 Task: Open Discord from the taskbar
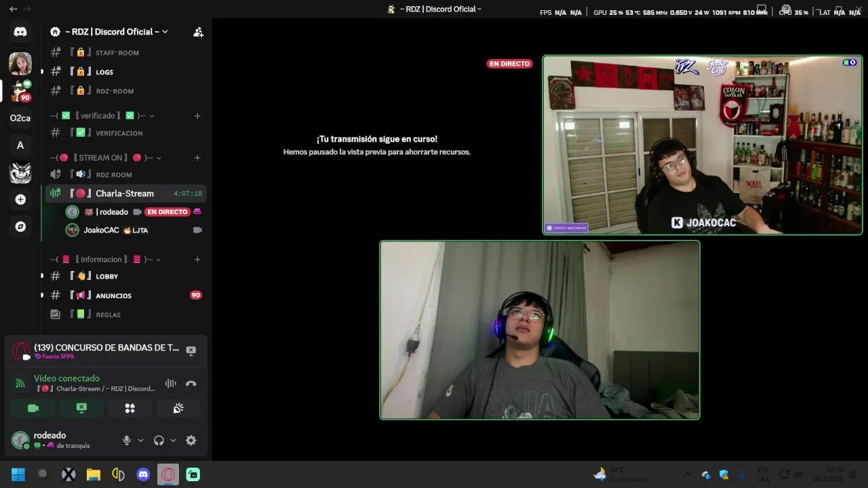click(x=143, y=474)
